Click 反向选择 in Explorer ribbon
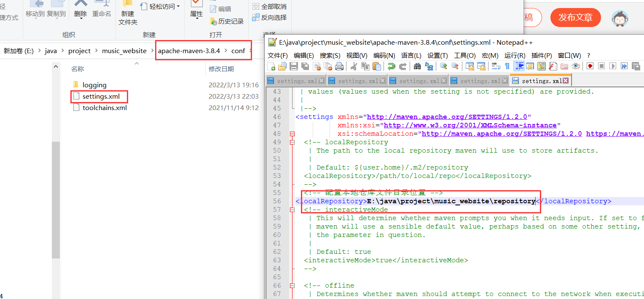Screen dimensions: 644x299 pos(269,17)
